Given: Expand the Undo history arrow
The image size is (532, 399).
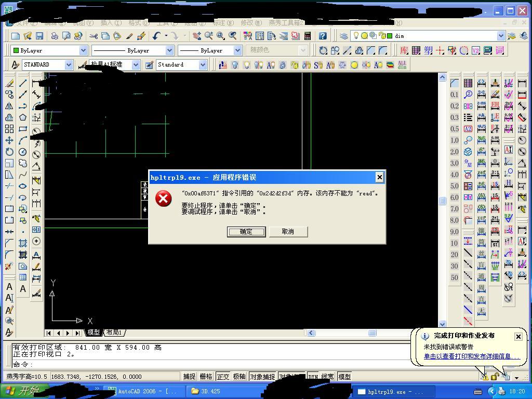Looking at the screenshot, I should [x=166, y=36].
